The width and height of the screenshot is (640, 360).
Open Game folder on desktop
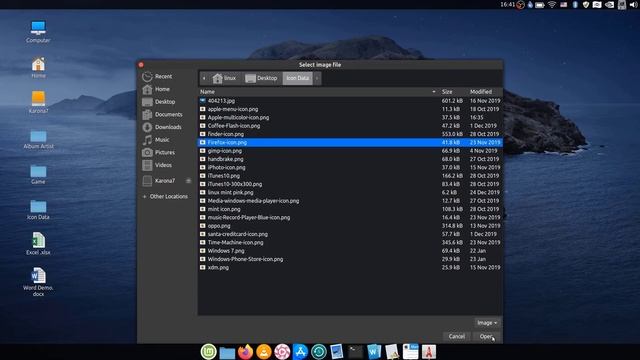38,174
